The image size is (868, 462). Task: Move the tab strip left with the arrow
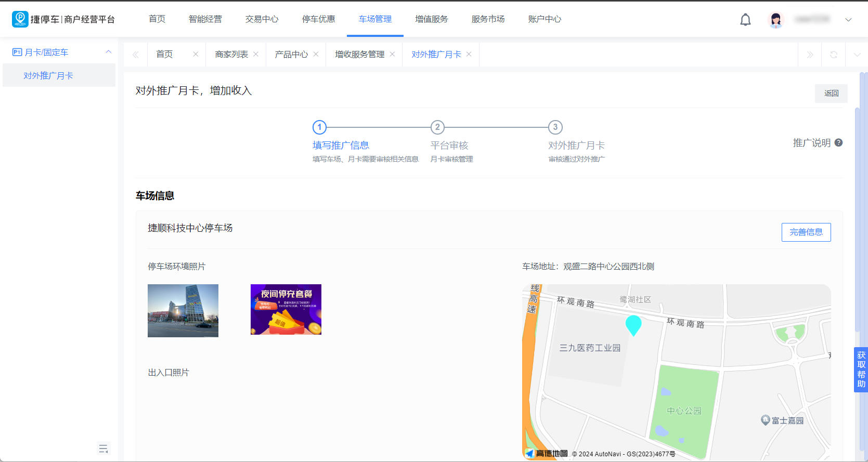[136, 55]
